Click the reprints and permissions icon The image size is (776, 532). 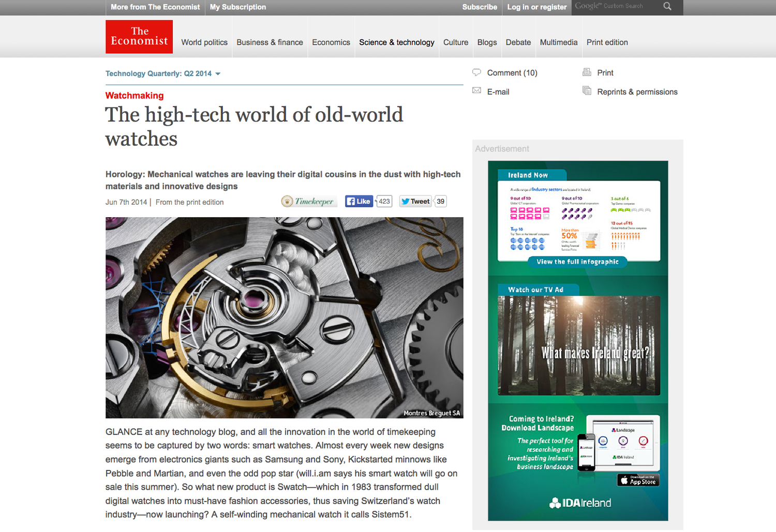(x=587, y=91)
